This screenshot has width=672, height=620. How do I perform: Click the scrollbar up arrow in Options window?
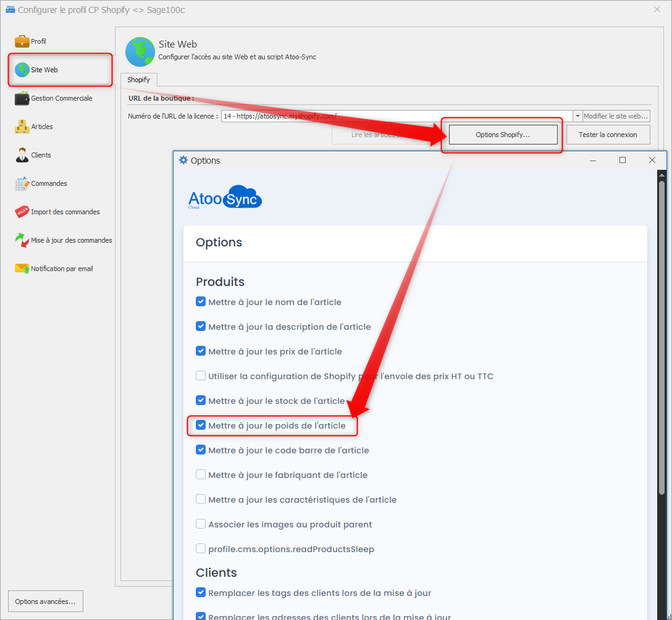661,174
